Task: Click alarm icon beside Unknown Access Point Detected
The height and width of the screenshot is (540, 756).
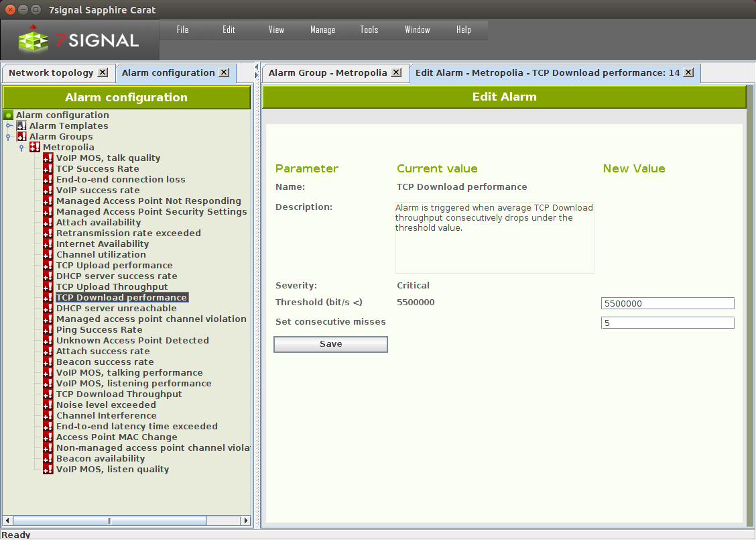Action: [x=48, y=340]
